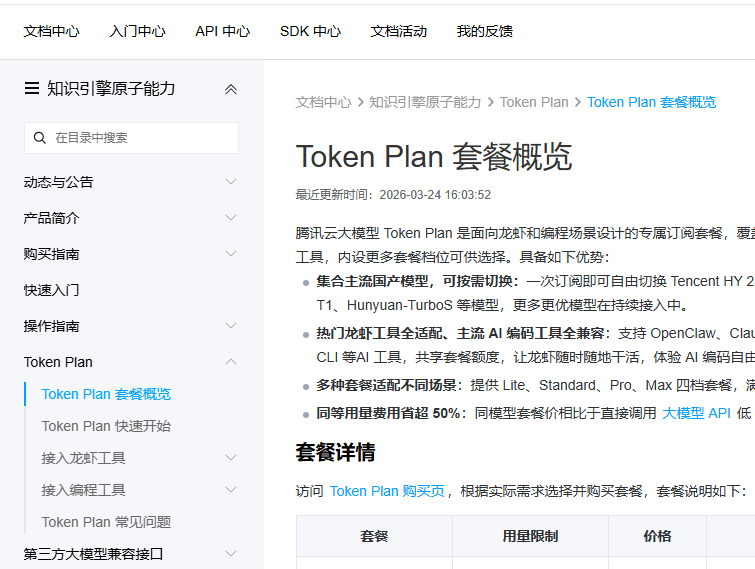The width and height of the screenshot is (755, 569).
Task: Expand the 购买指南 section chevron
Action: click(x=231, y=254)
